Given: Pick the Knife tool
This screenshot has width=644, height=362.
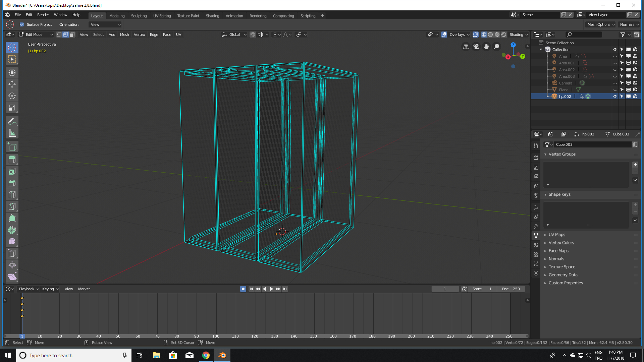Looking at the screenshot, I should click(12, 206).
